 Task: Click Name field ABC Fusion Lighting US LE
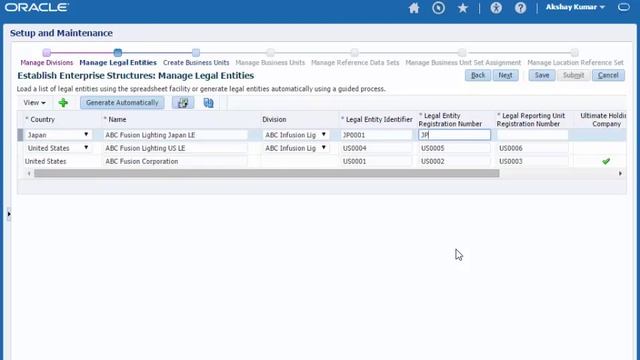(x=175, y=148)
